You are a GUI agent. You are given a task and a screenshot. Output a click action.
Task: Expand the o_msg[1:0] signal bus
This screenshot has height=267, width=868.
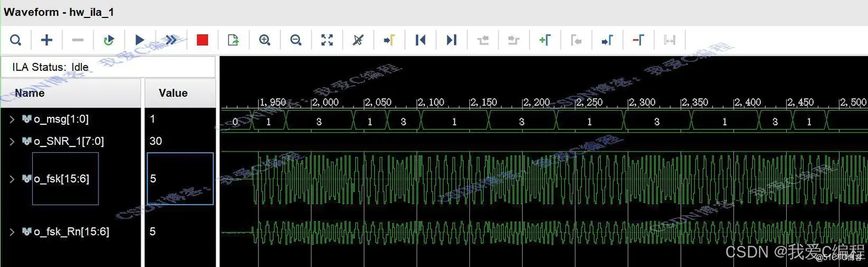coord(12,119)
